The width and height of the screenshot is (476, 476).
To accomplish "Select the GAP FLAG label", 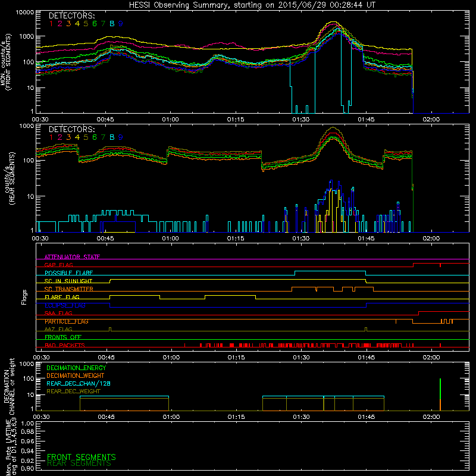I will (x=58, y=265).
